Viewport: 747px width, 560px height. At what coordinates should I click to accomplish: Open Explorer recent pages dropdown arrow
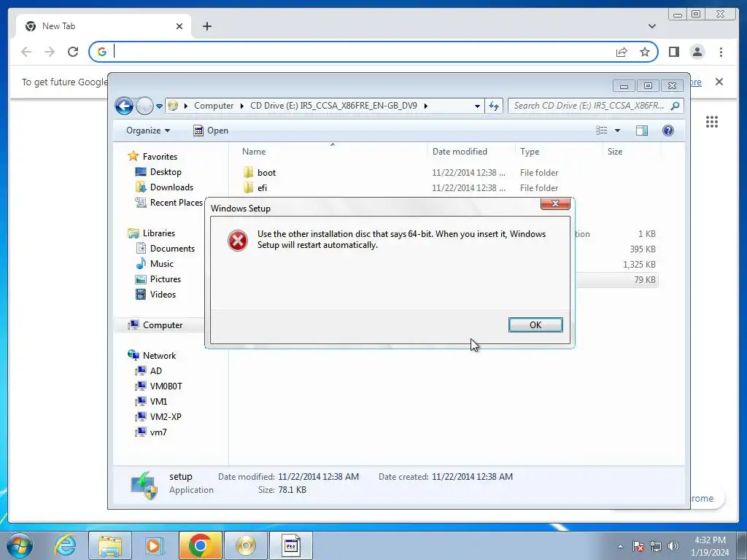pos(159,106)
